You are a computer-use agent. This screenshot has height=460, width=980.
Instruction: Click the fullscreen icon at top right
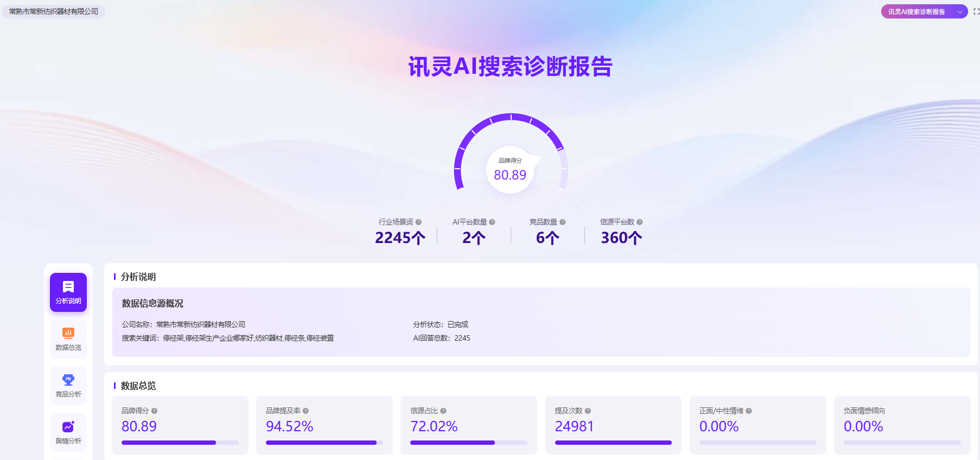976,11
